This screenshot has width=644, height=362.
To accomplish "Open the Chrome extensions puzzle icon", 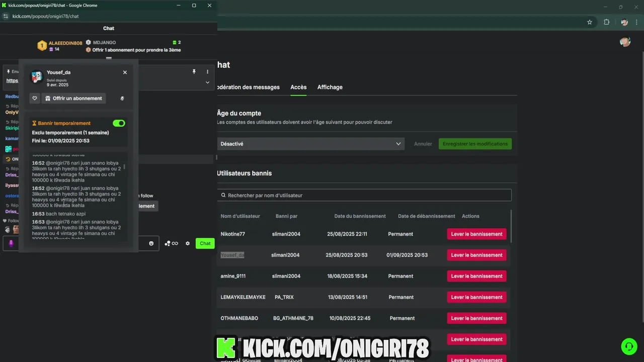I will 606,22.
